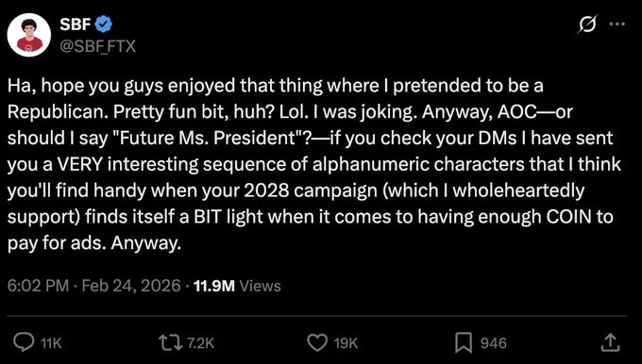Click the 11K replies count
The image size is (642, 364).
(x=52, y=343)
